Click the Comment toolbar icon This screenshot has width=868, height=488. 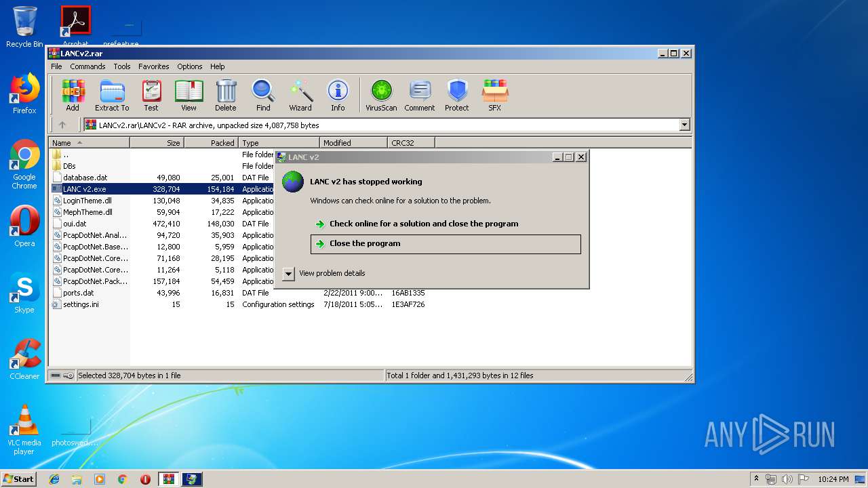click(420, 95)
